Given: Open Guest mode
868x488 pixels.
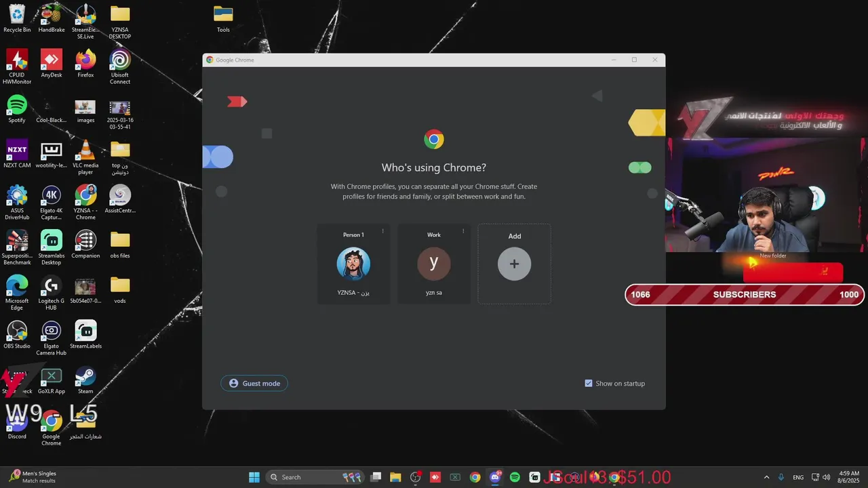Looking at the screenshot, I should click(x=254, y=384).
